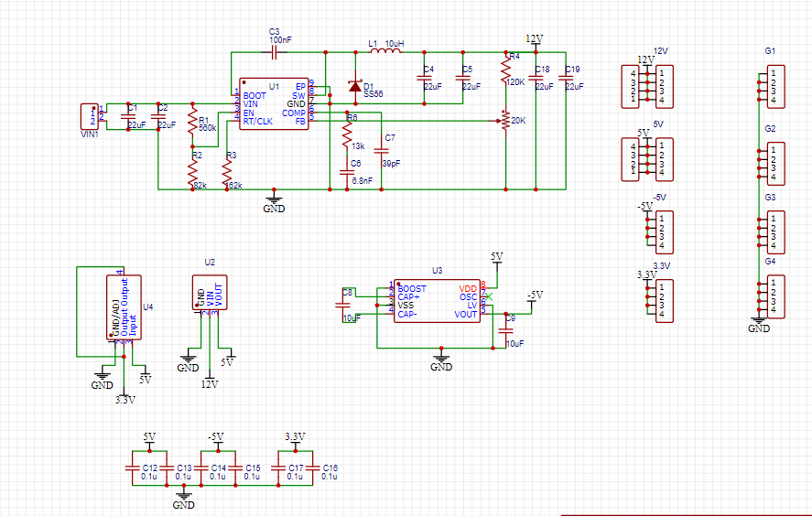Image resolution: width=812 pixels, height=516 pixels.
Task: Click the D1 SS56 diode symbol
Action: pyautogui.click(x=355, y=86)
